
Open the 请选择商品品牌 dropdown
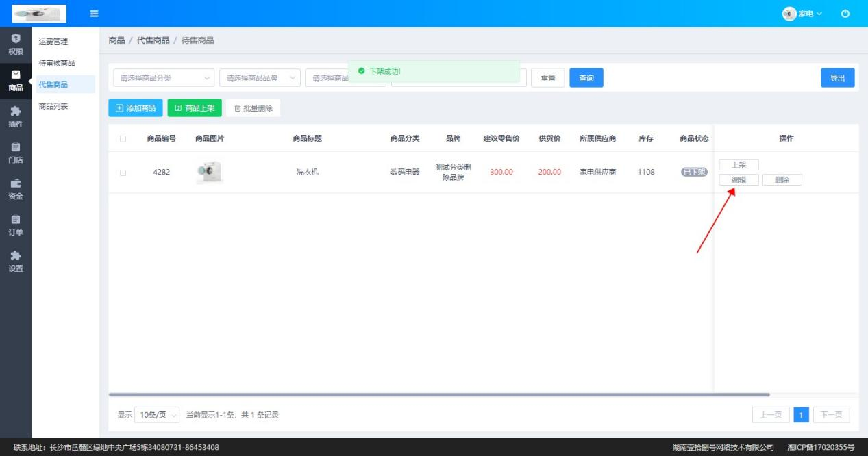pyautogui.click(x=260, y=78)
